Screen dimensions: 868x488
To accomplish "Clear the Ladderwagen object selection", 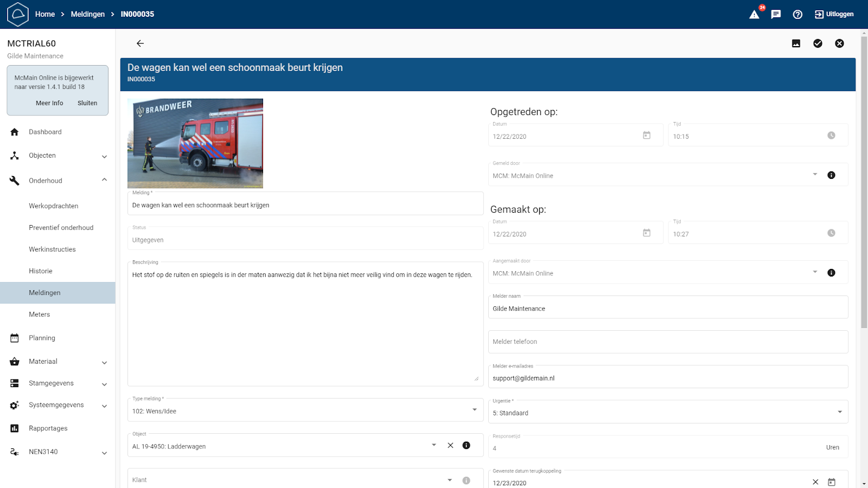I will [450, 445].
